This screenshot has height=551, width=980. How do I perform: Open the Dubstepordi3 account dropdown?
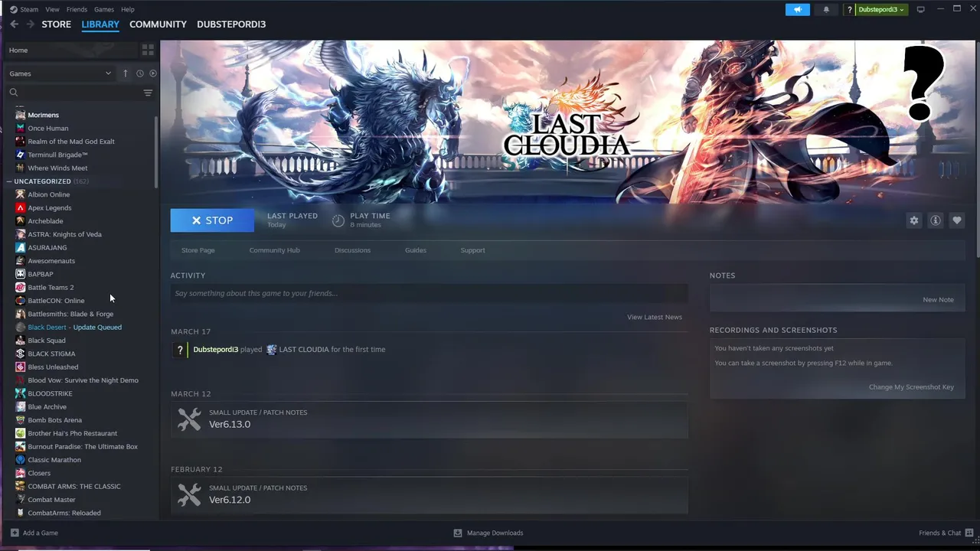880,9
